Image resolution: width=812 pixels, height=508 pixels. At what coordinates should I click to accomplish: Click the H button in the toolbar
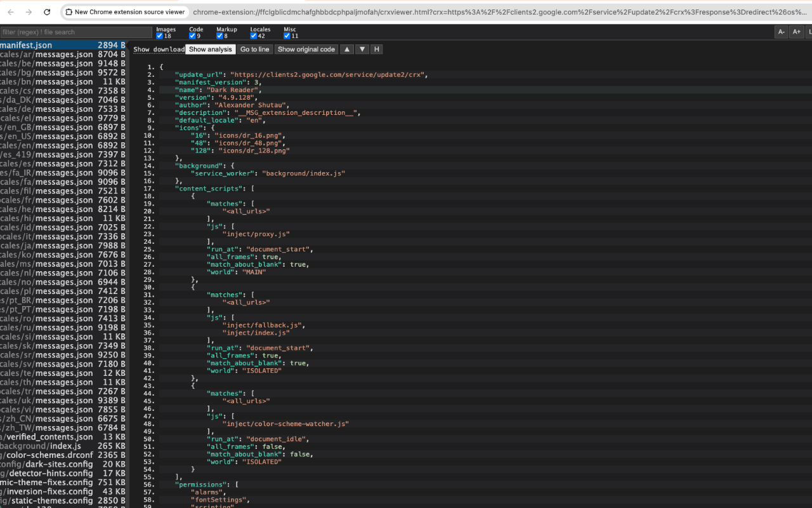point(376,50)
